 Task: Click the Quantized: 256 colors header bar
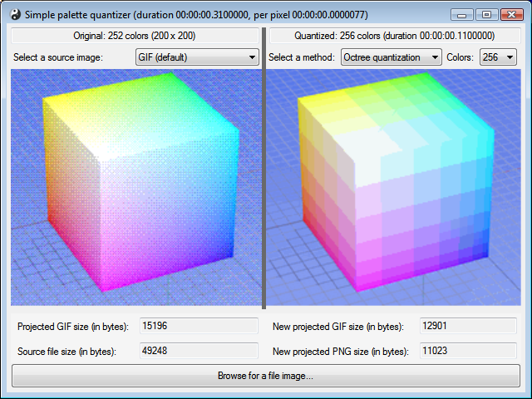(395, 36)
